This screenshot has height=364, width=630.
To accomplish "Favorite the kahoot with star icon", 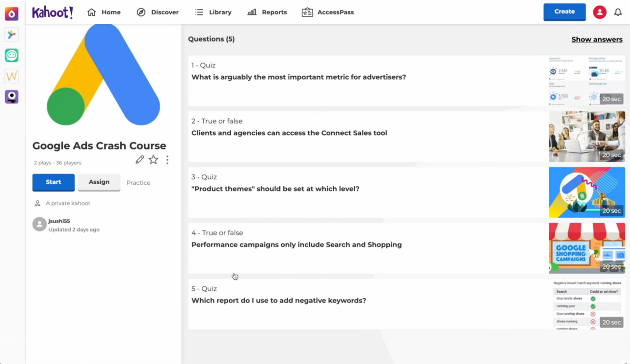I will pos(153,160).
